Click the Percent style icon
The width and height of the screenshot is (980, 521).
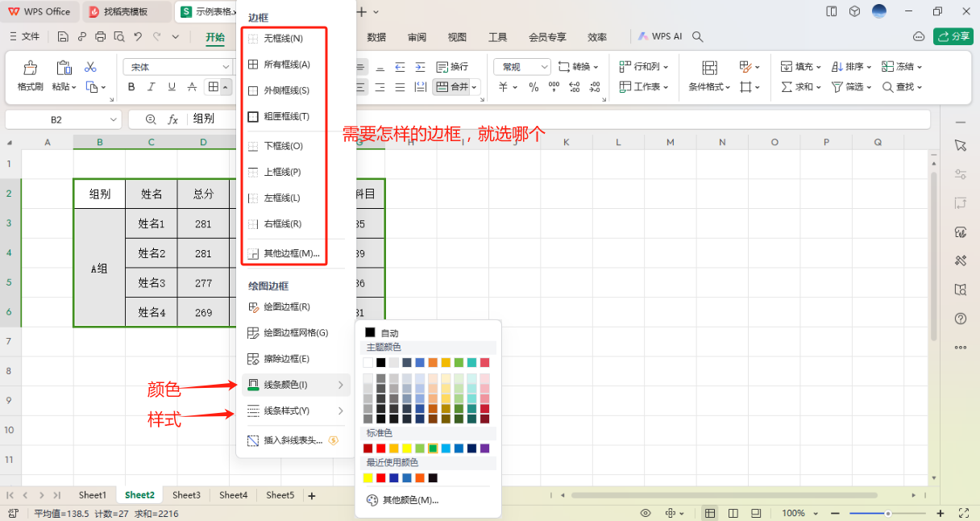point(534,87)
